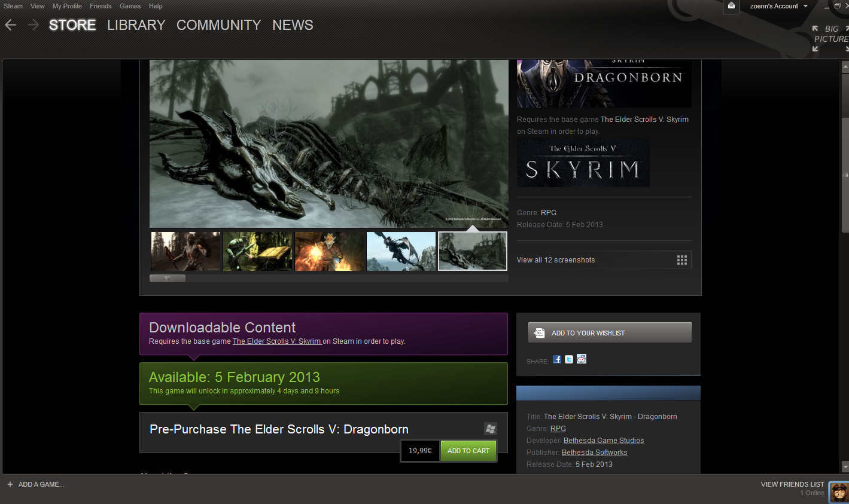849x504 pixels.
Task: Share on Twitter icon
Action: (569, 359)
